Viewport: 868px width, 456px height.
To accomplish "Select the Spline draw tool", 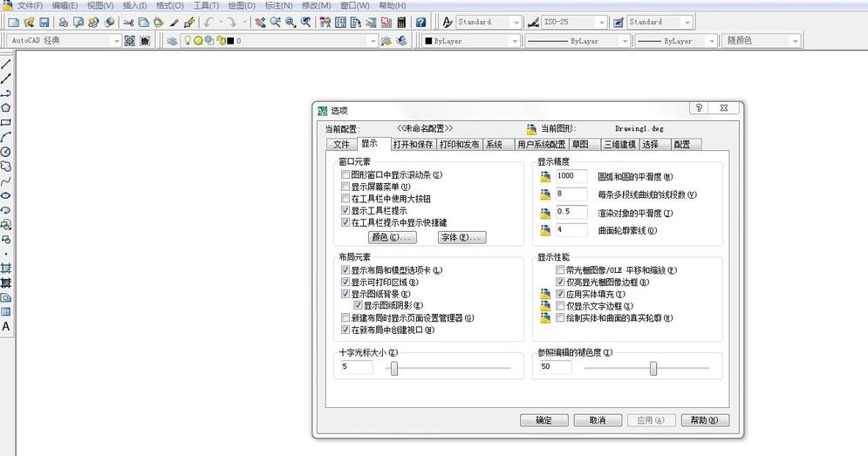I will coord(5,181).
